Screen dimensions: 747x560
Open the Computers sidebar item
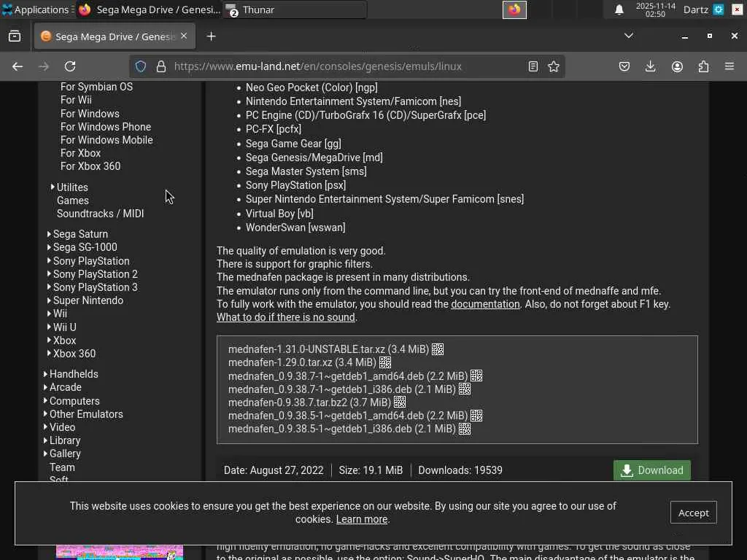[74, 401]
